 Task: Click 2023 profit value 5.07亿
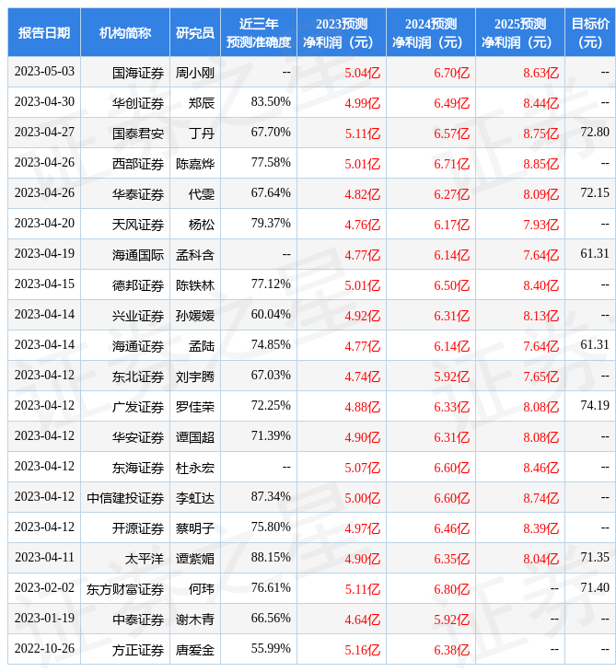click(x=363, y=468)
